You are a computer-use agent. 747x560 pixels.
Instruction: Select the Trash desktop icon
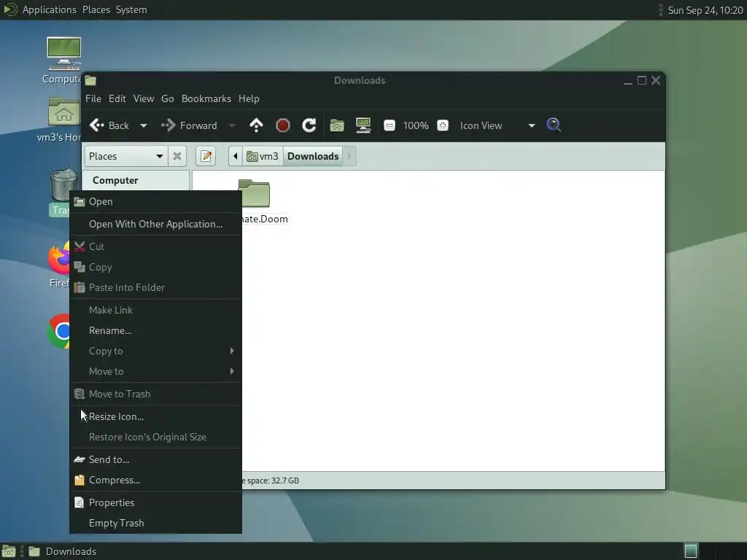pyautogui.click(x=63, y=184)
